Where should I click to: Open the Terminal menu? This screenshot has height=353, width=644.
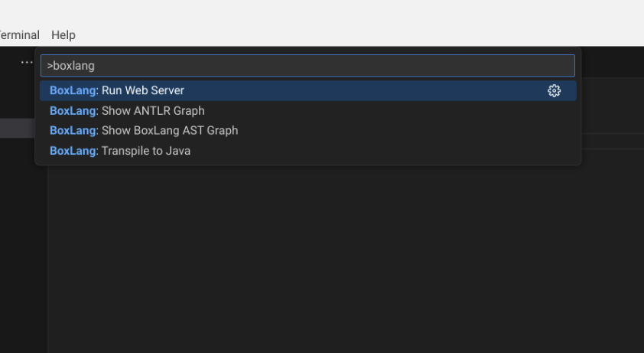click(x=19, y=35)
